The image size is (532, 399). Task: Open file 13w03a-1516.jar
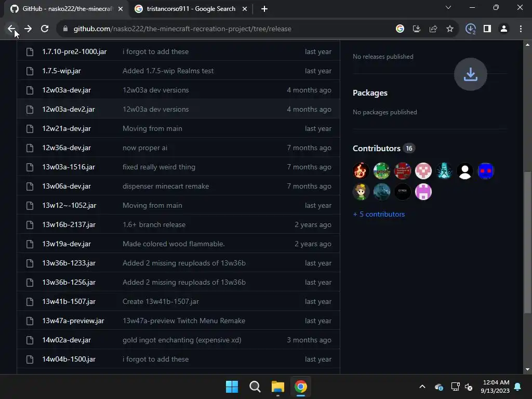coord(69,167)
